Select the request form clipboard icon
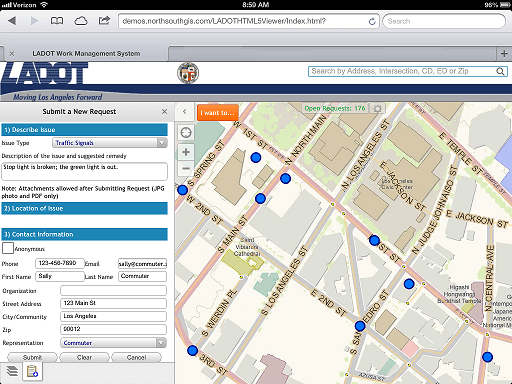This screenshot has height=384, width=512. coord(32,371)
